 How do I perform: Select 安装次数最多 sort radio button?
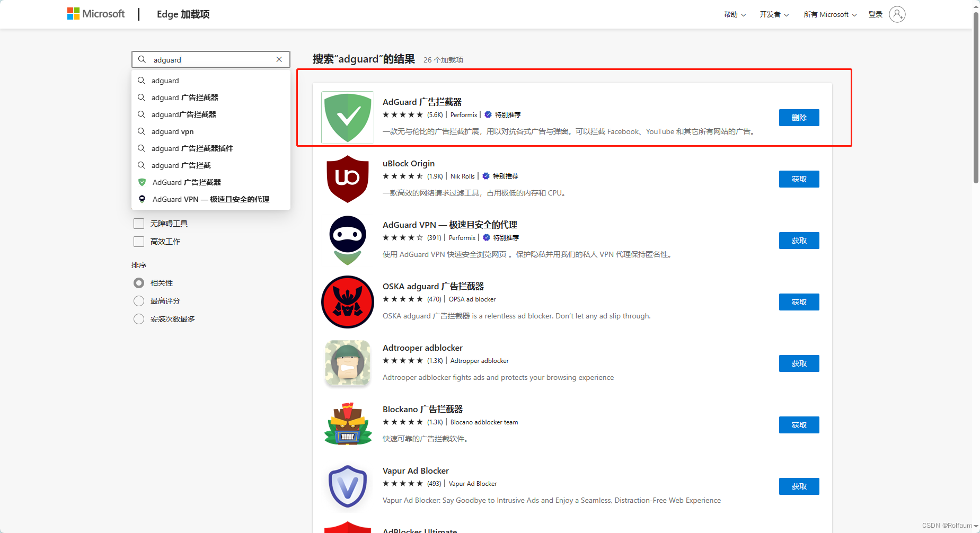139,319
